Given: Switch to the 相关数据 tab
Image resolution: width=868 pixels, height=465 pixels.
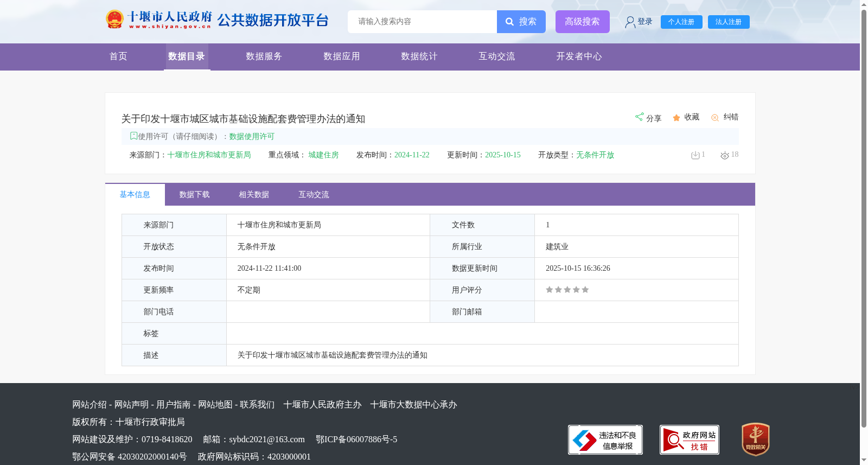Looking at the screenshot, I should point(254,195).
